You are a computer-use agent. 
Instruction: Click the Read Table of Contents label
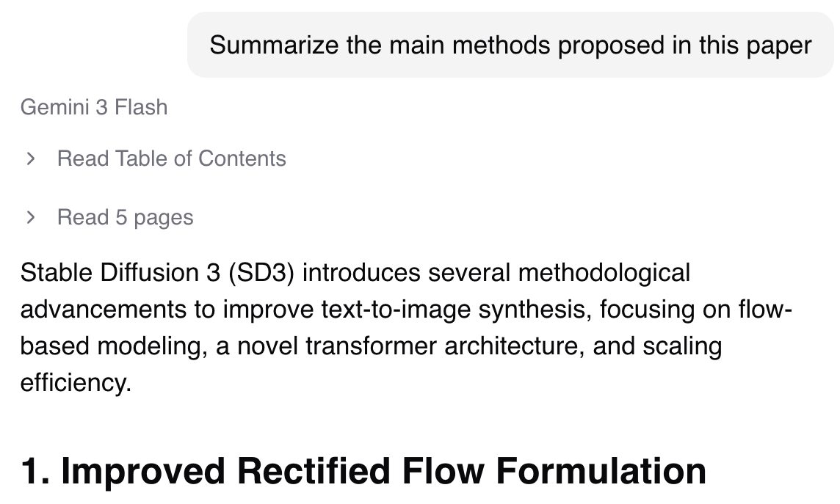(x=171, y=158)
